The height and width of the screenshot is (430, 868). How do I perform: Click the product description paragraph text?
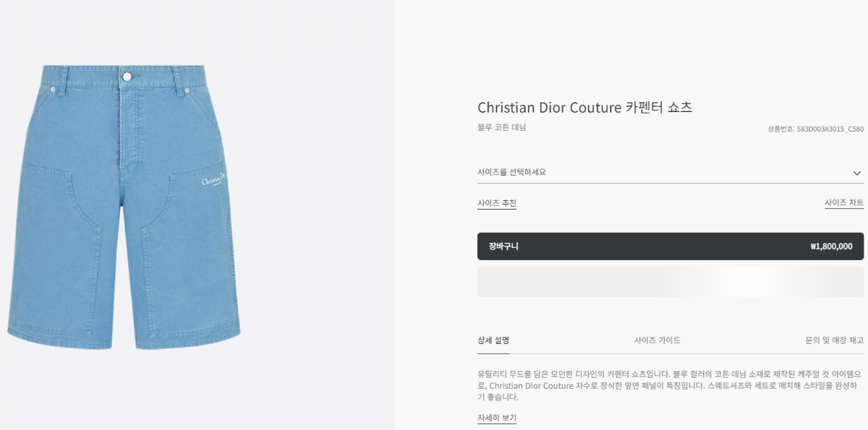coord(669,385)
